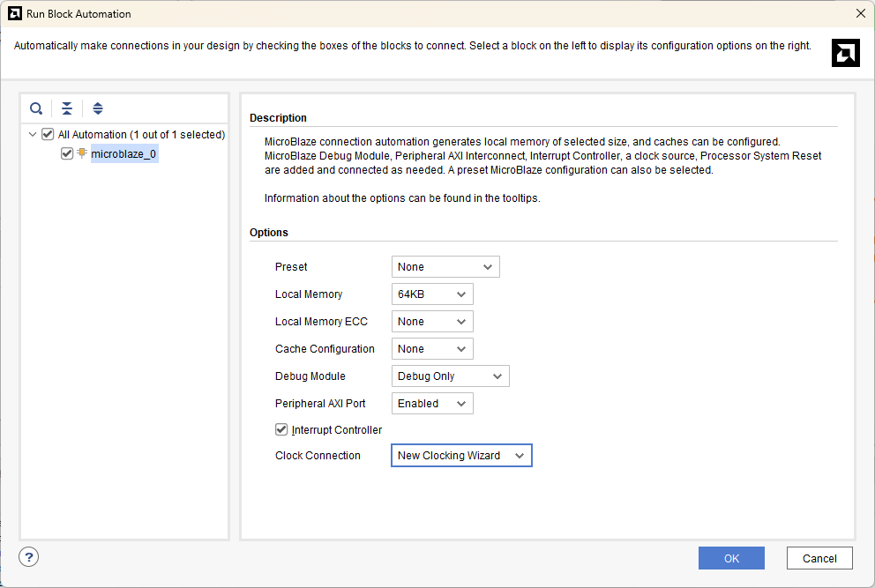Screen dimensions: 875x588
Task: Open the Preset dropdown
Action: click(x=445, y=267)
